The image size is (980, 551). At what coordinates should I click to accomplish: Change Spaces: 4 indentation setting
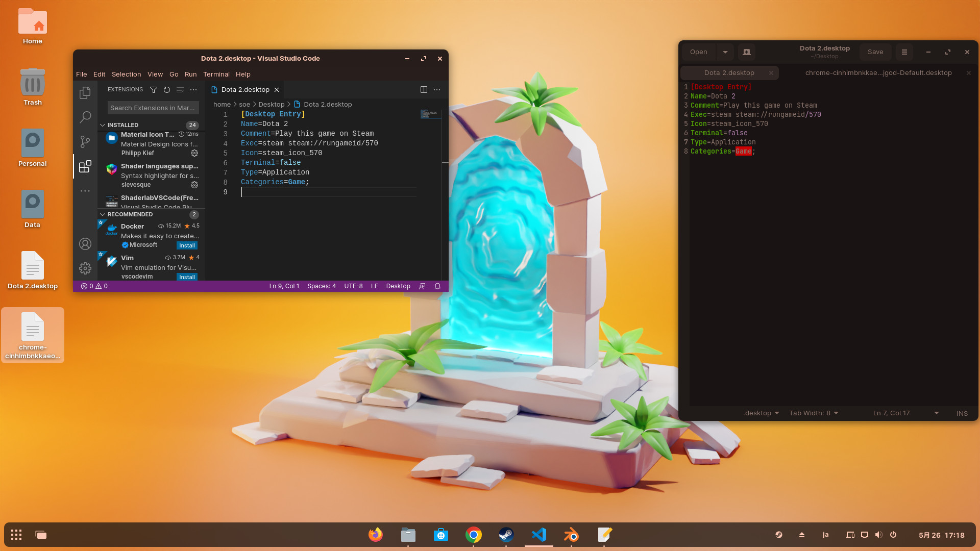(322, 286)
